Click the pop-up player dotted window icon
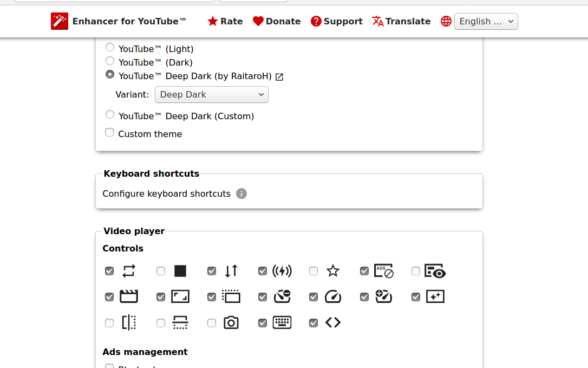 (231, 296)
